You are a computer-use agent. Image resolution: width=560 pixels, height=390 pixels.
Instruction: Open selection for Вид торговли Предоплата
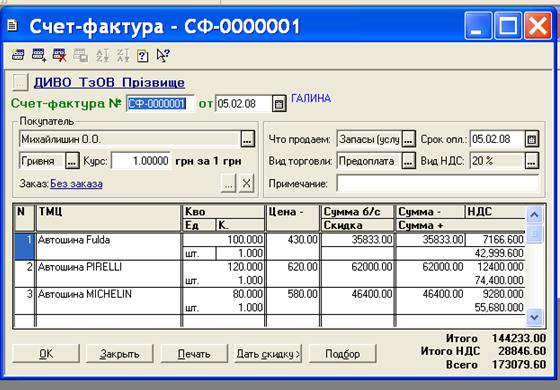tap(409, 161)
